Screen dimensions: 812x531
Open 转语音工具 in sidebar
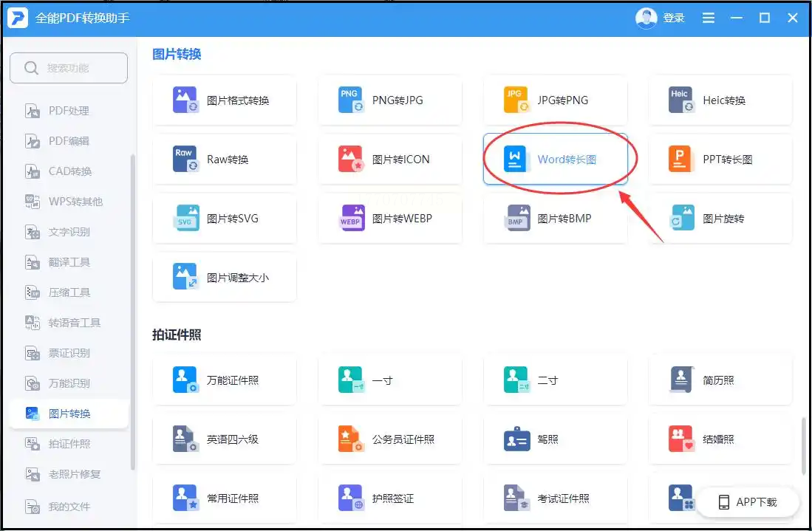pos(69,323)
